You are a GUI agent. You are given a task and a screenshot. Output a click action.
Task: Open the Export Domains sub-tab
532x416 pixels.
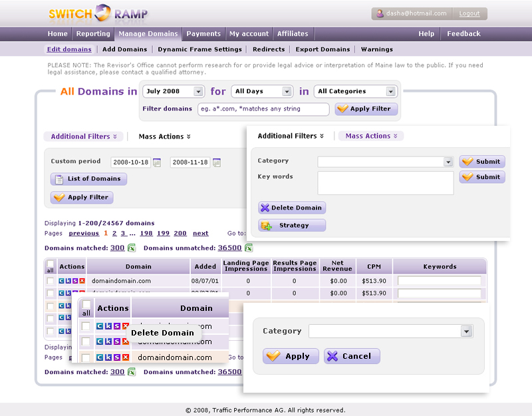click(323, 49)
